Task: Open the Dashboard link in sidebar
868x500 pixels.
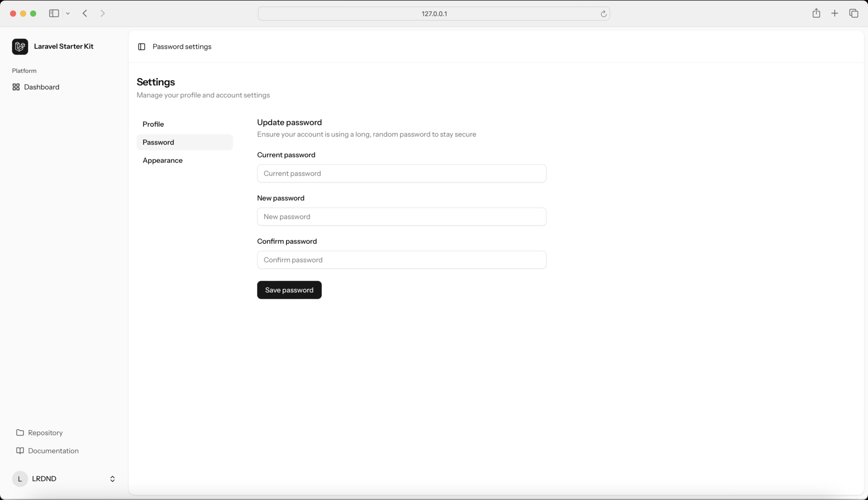Action: (x=42, y=87)
